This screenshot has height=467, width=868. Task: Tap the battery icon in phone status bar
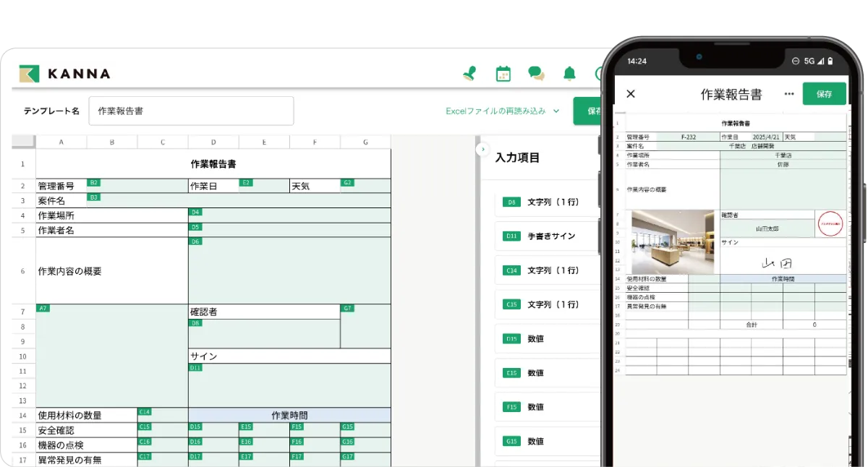[x=830, y=61]
